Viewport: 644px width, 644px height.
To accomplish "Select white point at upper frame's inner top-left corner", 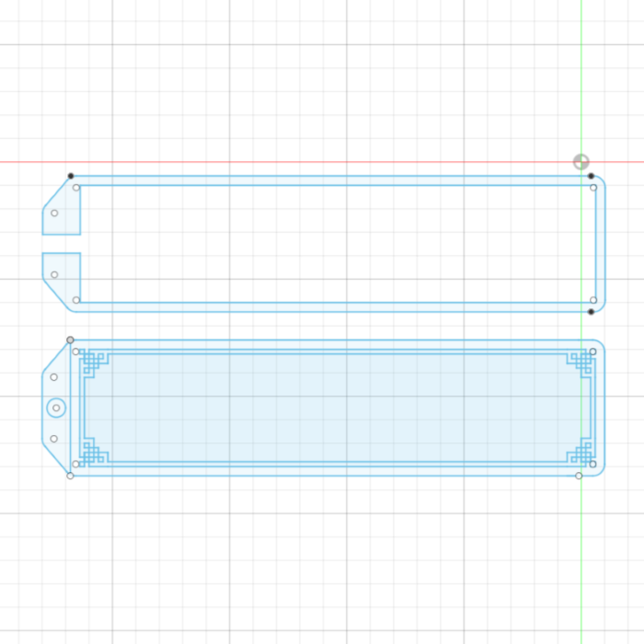I will pos(76,188).
